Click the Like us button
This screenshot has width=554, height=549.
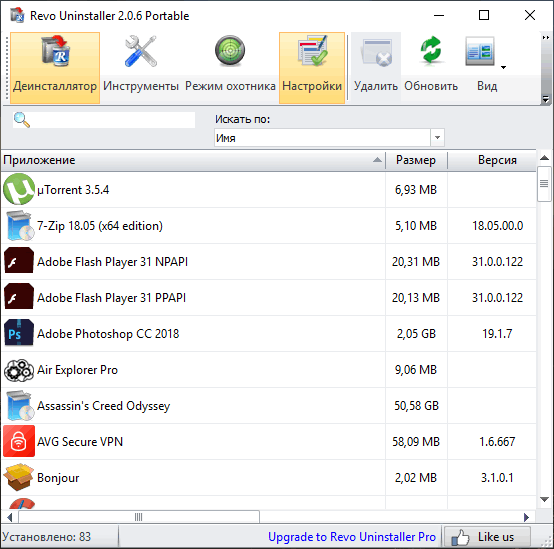point(487,537)
